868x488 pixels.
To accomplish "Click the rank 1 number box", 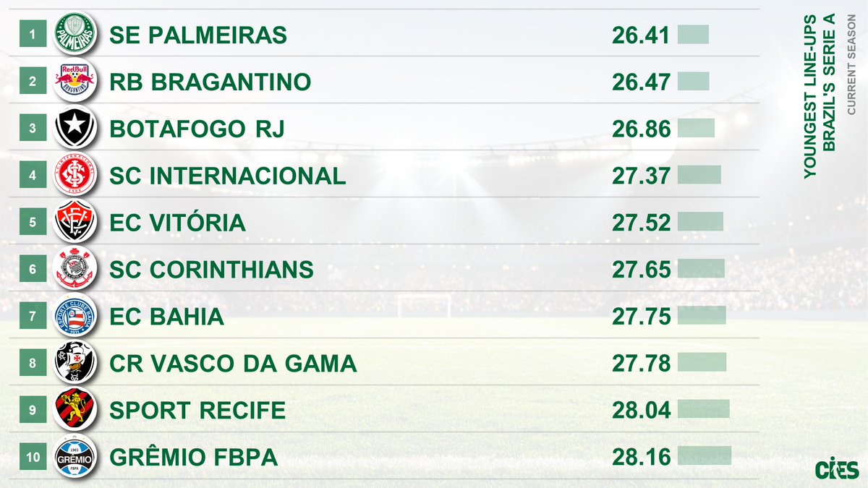I will pyautogui.click(x=33, y=34).
